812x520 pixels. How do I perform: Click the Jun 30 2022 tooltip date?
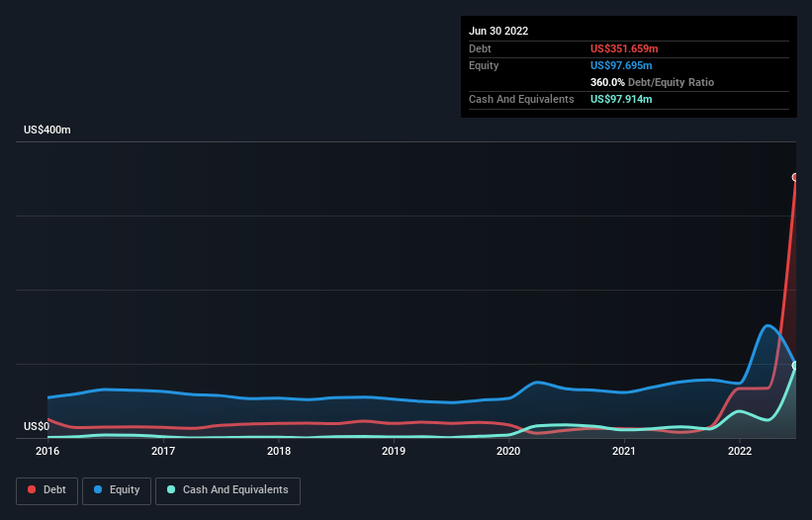(x=498, y=31)
